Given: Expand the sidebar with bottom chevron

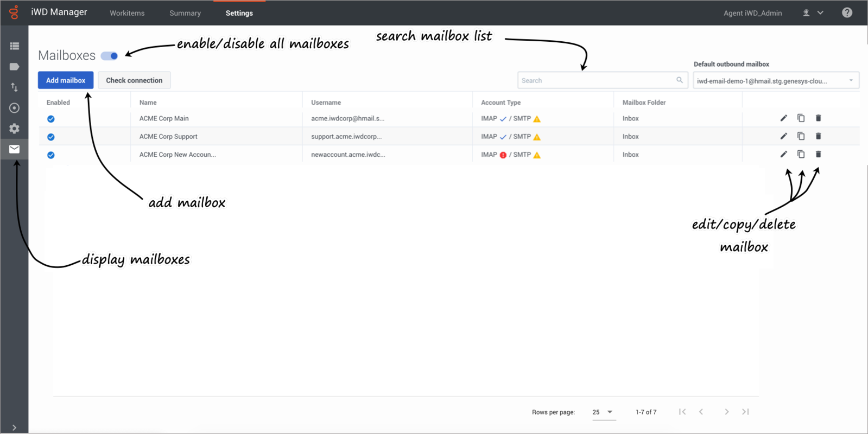Looking at the screenshot, I should coord(14,427).
